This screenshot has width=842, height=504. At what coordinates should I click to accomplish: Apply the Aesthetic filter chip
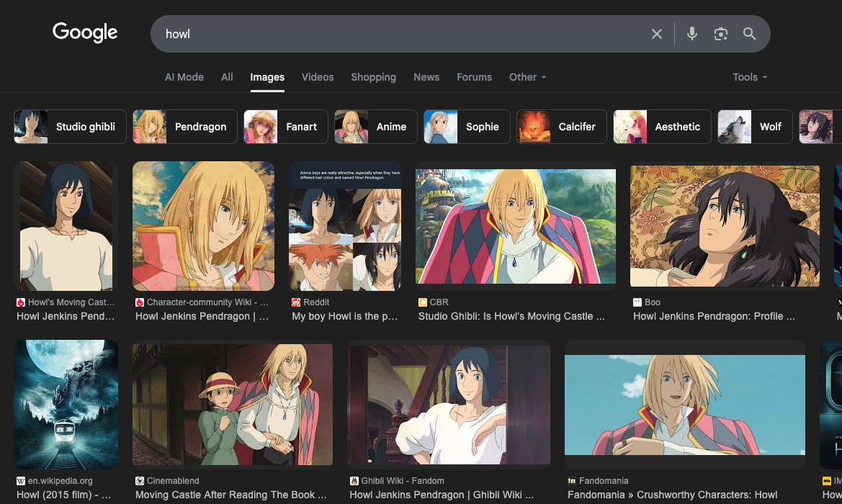click(x=662, y=127)
